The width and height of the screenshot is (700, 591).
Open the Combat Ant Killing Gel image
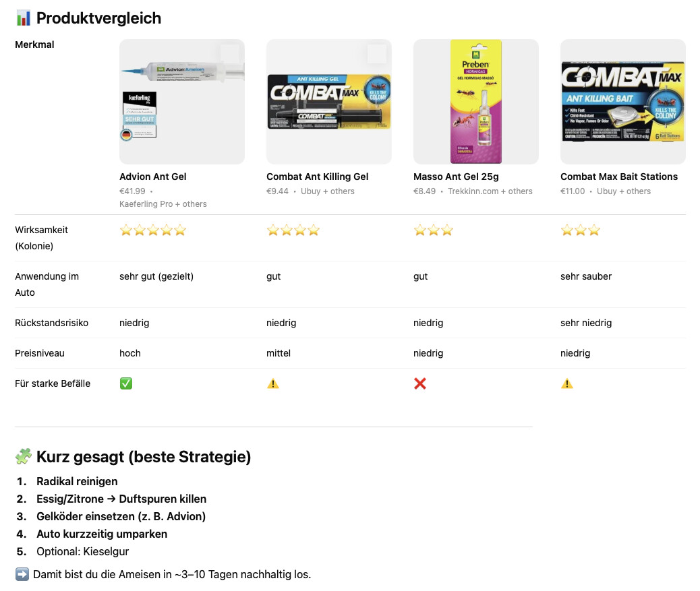[329, 102]
